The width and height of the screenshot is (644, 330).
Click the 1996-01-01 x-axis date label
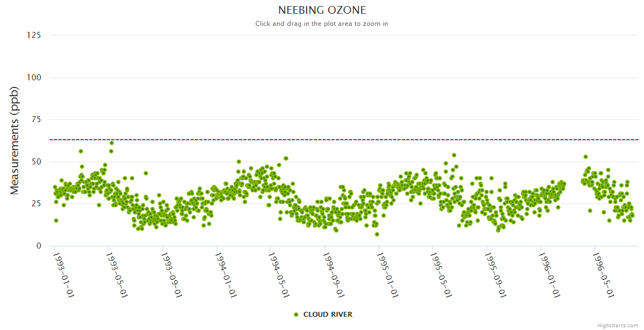(x=550, y=274)
